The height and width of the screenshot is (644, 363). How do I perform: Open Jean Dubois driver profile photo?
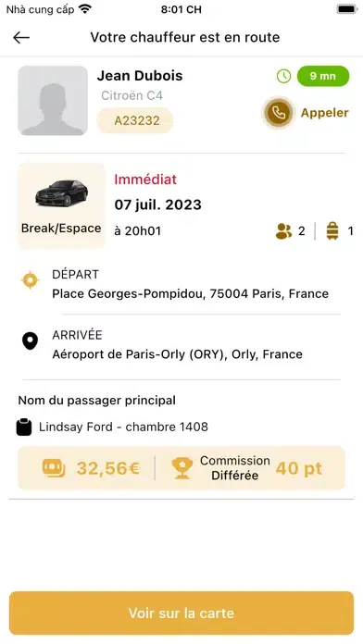53,101
